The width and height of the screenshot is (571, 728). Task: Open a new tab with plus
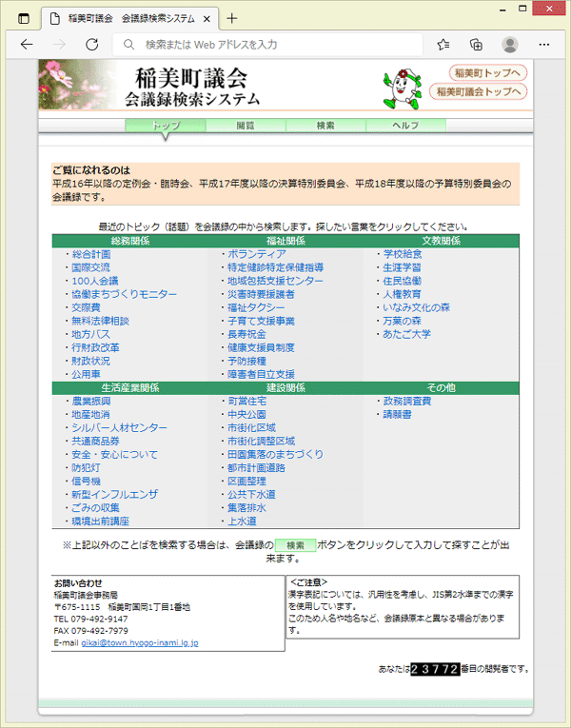click(231, 19)
